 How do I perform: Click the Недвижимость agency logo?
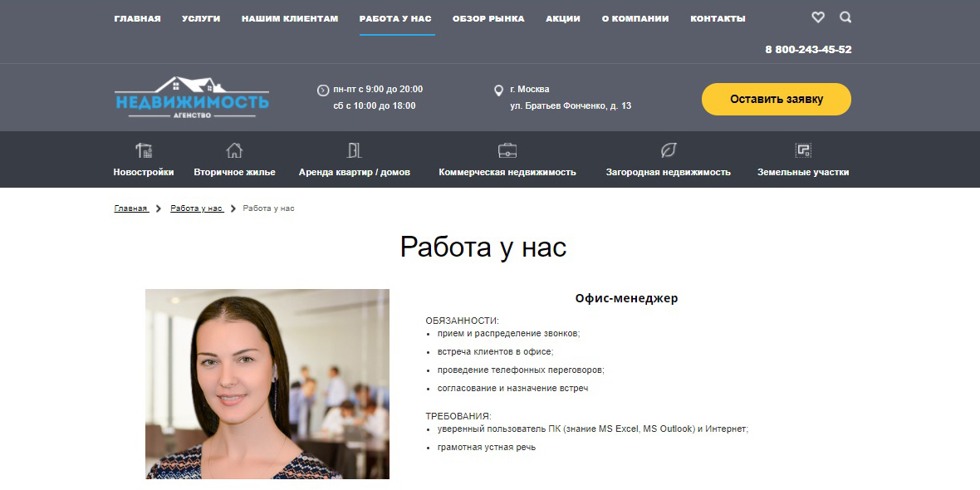[192, 98]
